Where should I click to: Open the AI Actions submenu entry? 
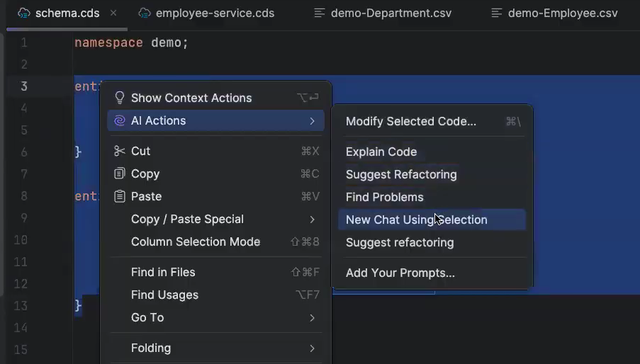coord(216,120)
